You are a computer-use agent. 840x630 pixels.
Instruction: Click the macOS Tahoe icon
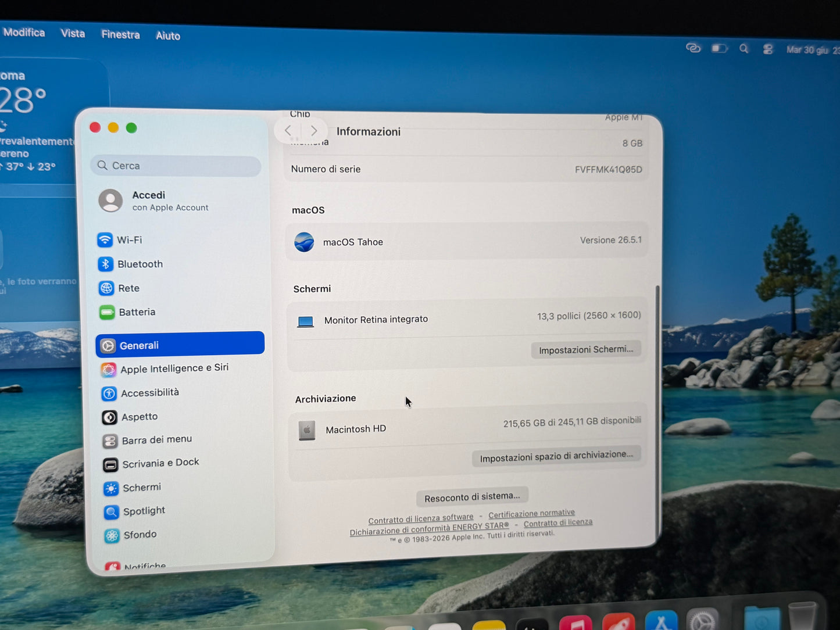tap(304, 242)
